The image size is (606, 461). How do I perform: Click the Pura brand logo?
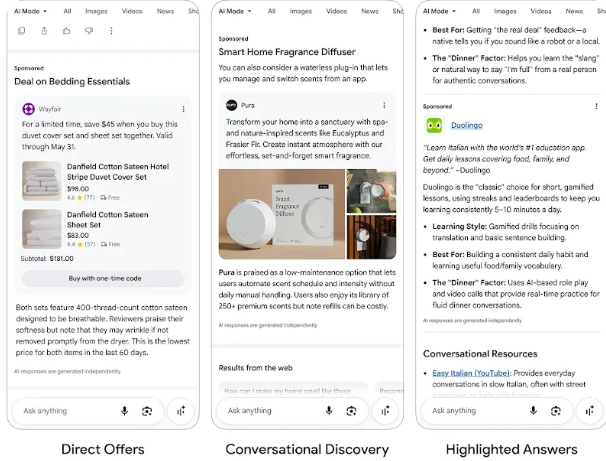(x=232, y=105)
